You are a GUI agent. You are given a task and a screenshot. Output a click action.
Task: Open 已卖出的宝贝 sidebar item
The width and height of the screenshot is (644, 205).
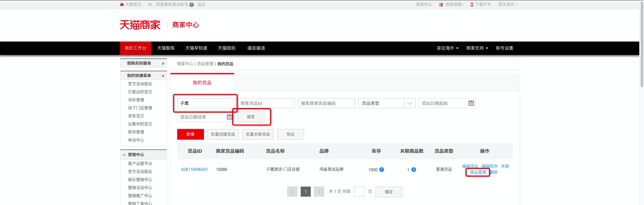click(x=140, y=92)
